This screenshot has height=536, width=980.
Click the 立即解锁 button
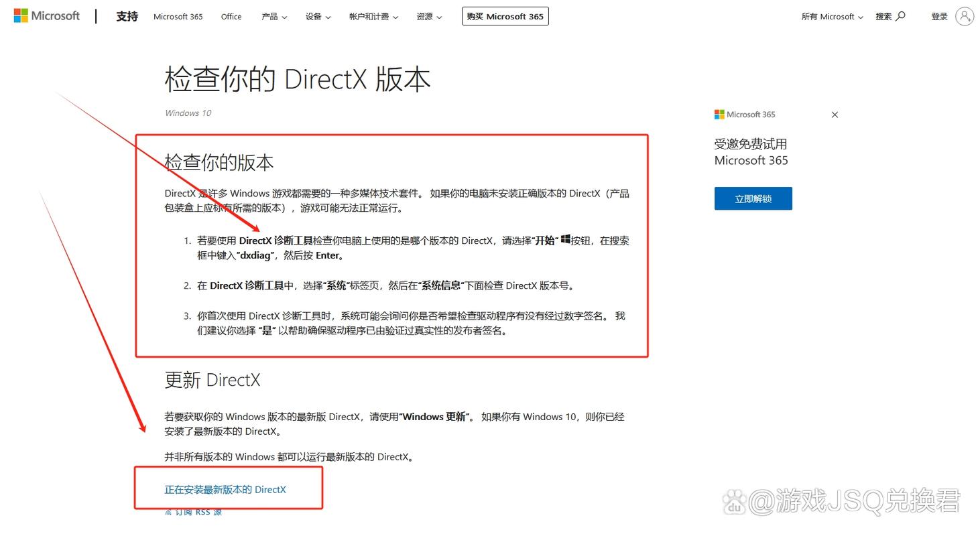click(x=753, y=198)
